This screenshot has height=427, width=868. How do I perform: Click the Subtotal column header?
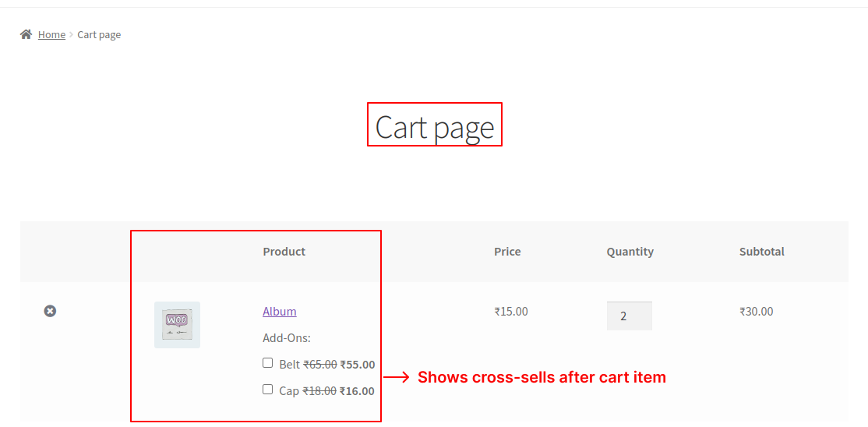click(761, 252)
